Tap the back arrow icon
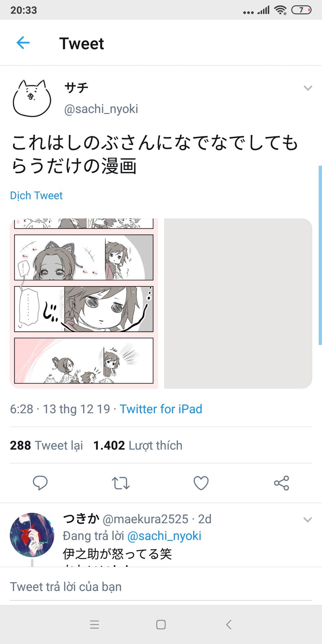Image resolution: width=322 pixels, height=644 pixels. point(23,43)
